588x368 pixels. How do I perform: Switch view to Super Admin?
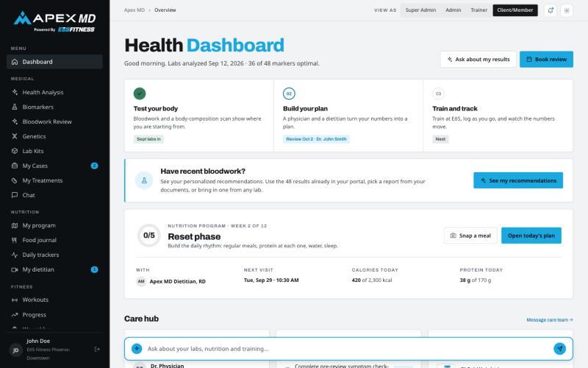(x=420, y=10)
